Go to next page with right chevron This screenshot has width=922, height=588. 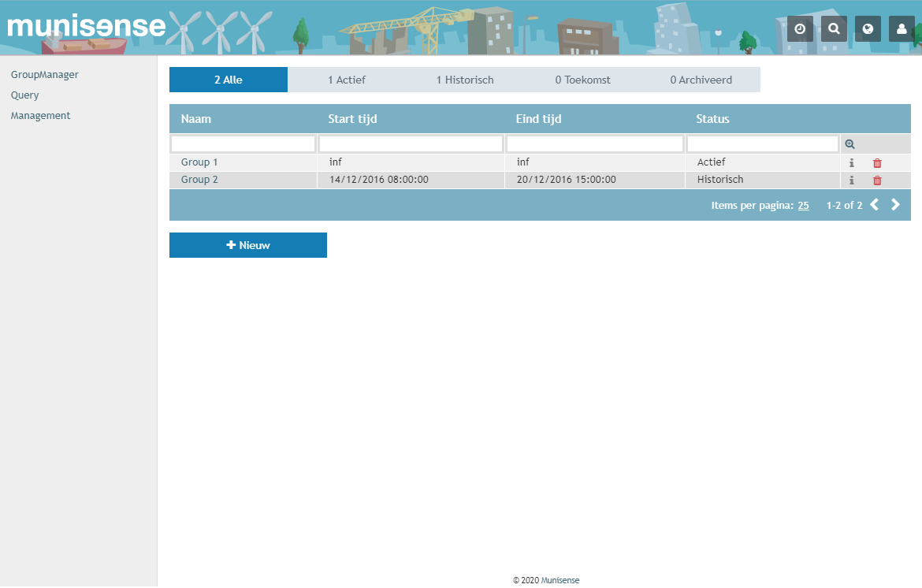point(895,204)
